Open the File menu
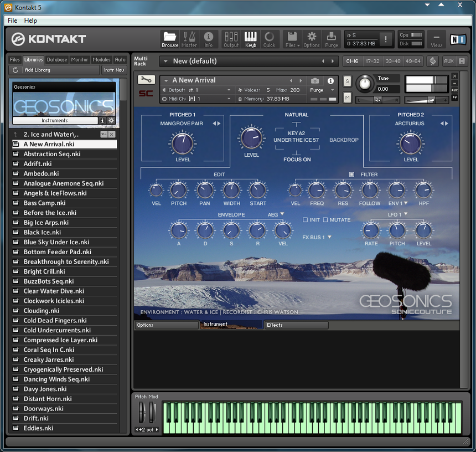Screen dimensions: 476x452 click(x=12, y=20)
